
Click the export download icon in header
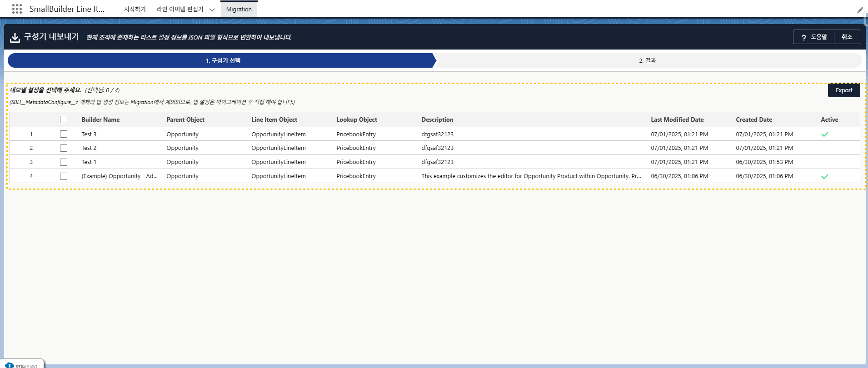15,37
